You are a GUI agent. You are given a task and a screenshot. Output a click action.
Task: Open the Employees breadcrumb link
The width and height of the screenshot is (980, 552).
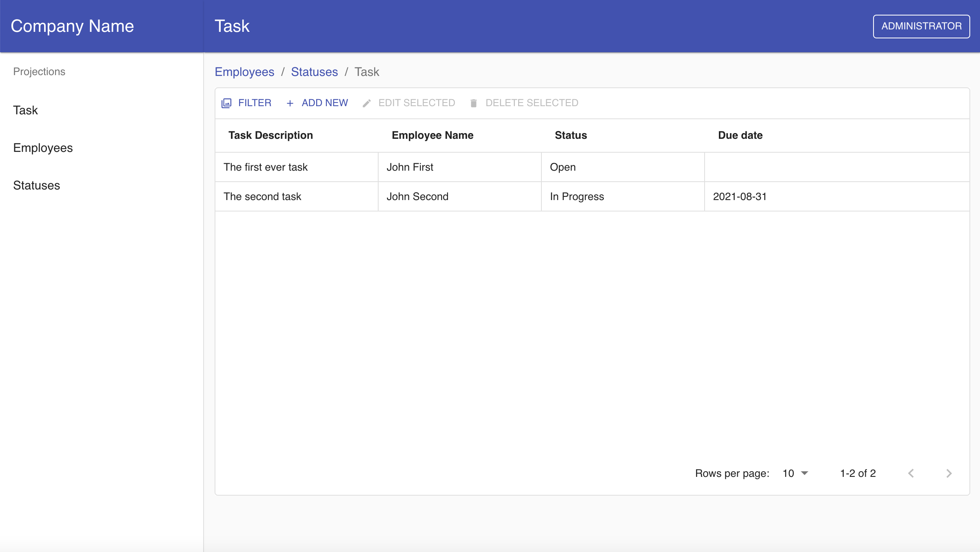(x=244, y=72)
